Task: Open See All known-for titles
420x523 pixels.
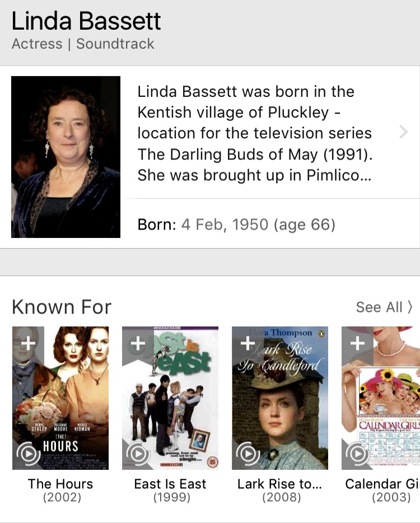Action: [384, 307]
